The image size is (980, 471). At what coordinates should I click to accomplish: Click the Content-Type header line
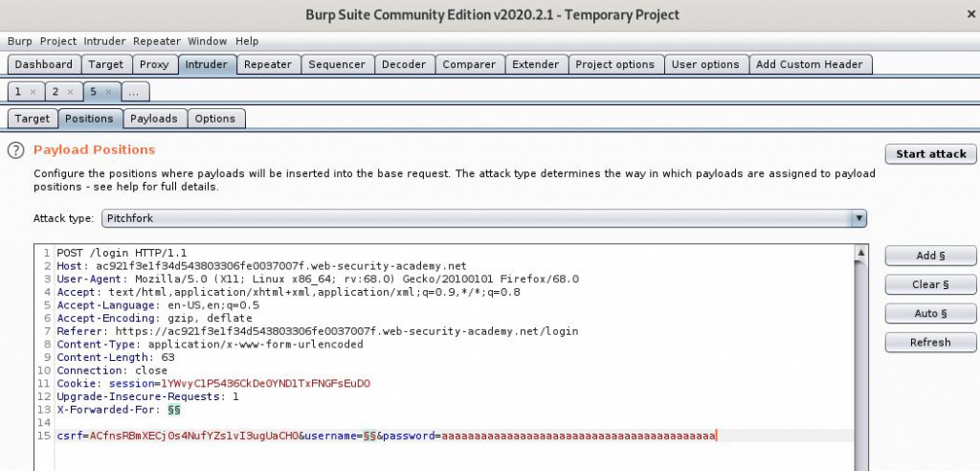click(x=210, y=344)
